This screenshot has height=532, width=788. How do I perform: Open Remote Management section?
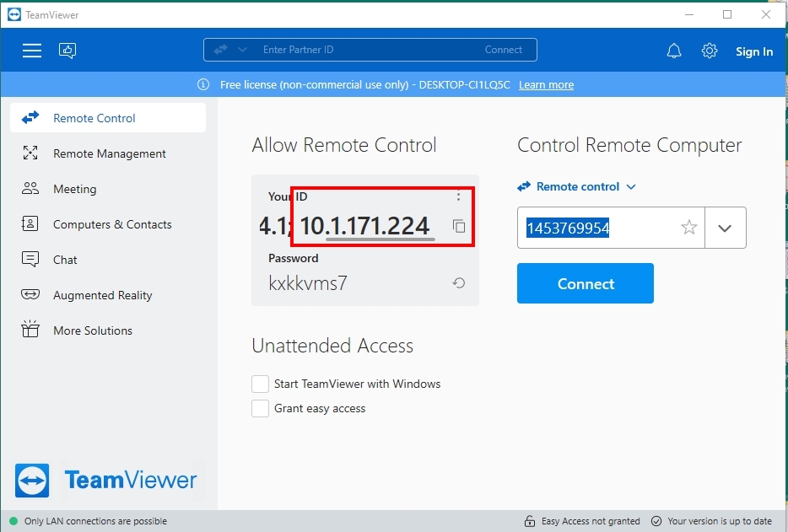click(x=108, y=153)
